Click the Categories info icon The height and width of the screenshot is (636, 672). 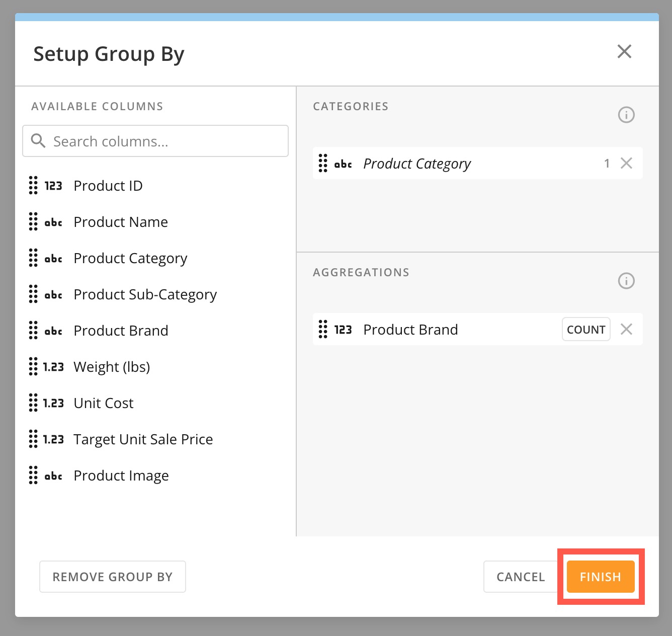click(626, 115)
